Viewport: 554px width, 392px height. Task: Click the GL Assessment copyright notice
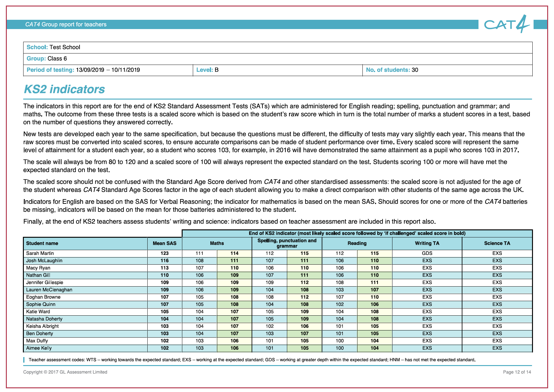click(65, 372)
